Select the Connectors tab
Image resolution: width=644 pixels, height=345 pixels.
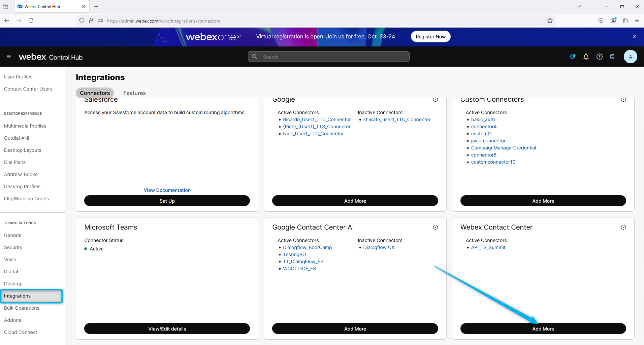pyautogui.click(x=95, y=93)
